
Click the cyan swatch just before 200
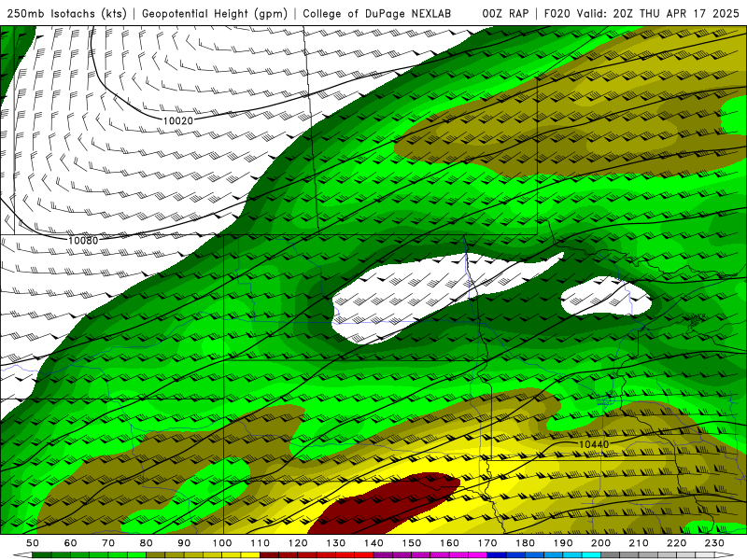[x=592, y=555]
